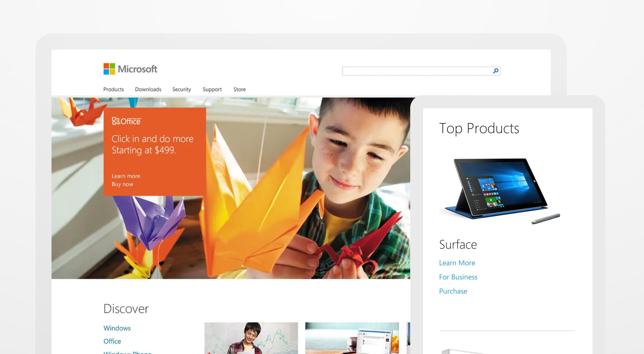Open the Downloads menu

point(148,89)
